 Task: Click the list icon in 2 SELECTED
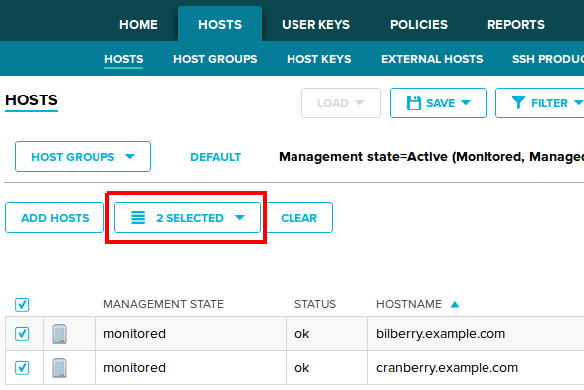point(138,218)
